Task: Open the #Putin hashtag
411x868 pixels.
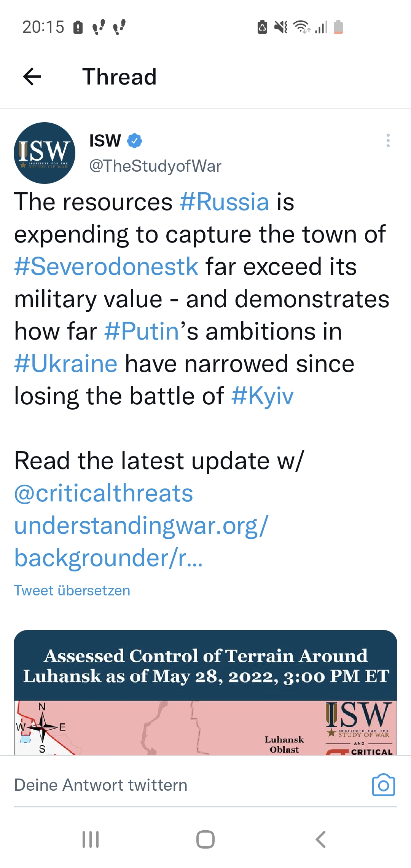Action: tap(142, 331)
